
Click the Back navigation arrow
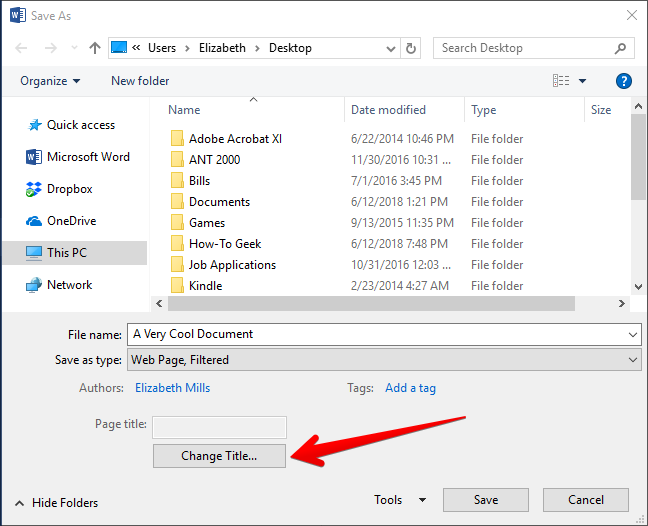pyautogui.click(x=22, y=48)
